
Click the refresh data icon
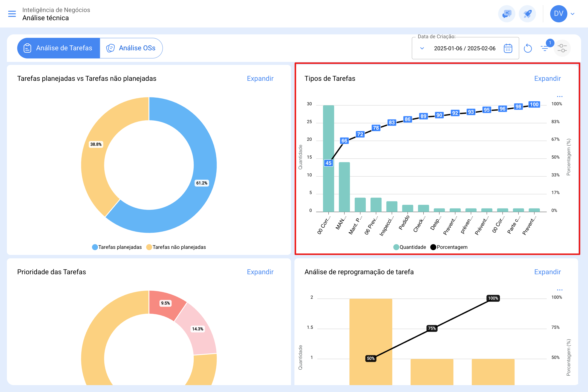528,48
